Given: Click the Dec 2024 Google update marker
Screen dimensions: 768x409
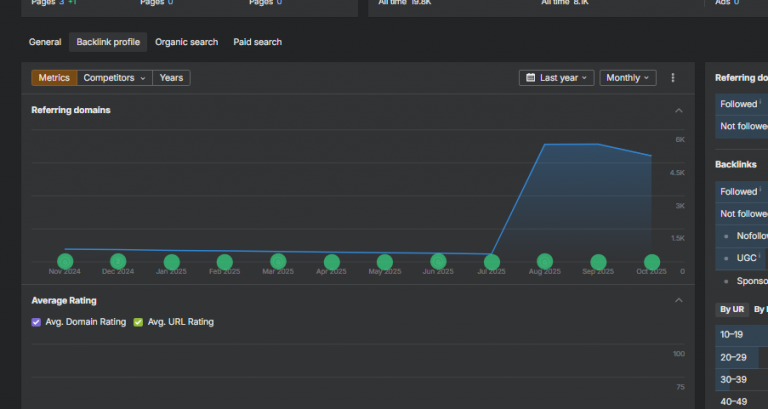Looking at the screenshot, I should tap(118, 262).
